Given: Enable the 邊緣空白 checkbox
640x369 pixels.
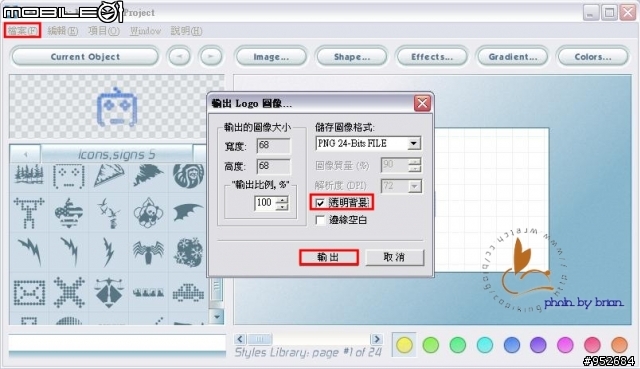Looking at the screenshot, I should [320, 220].
